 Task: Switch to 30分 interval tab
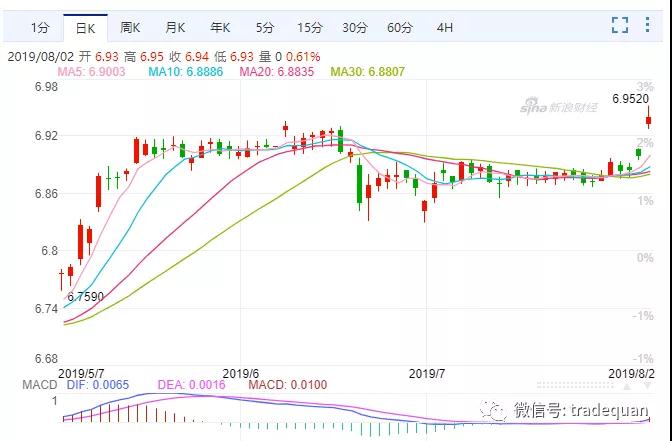point(354,28)
